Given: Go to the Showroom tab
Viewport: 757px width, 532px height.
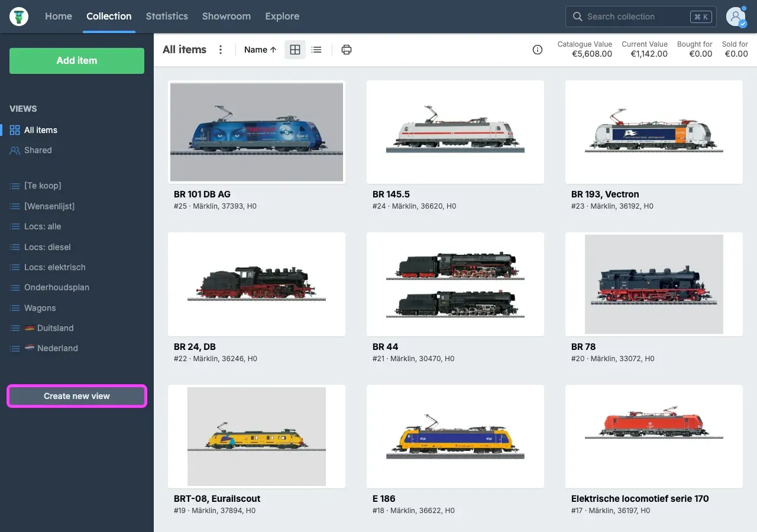Looking at the screenshot, I should coord(226,17).
